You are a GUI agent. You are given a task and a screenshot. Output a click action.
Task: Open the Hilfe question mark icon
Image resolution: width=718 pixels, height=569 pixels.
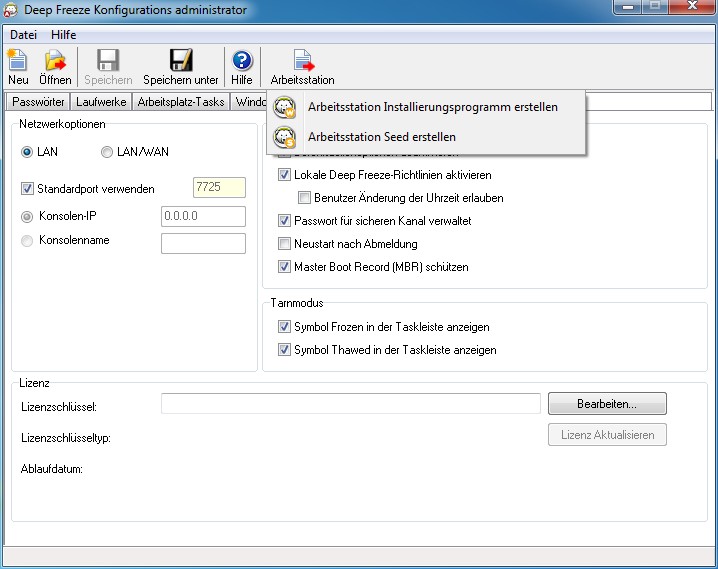point(242,60)
